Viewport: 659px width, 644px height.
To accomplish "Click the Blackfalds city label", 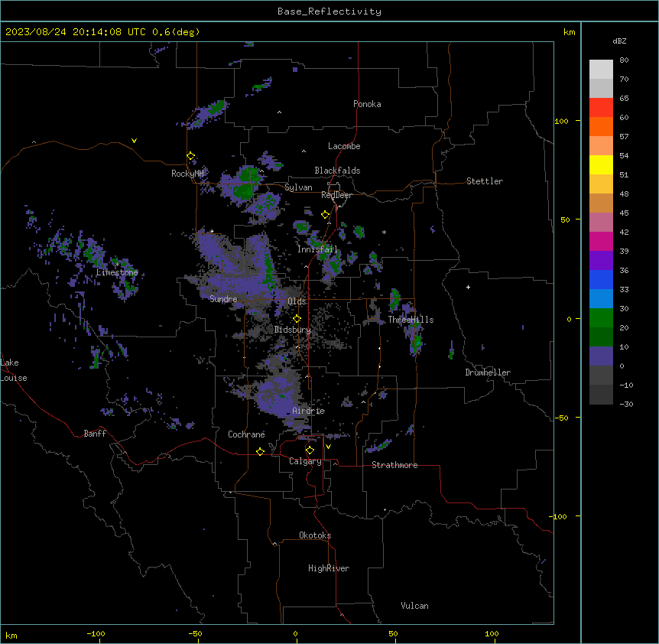I will 337,171.
